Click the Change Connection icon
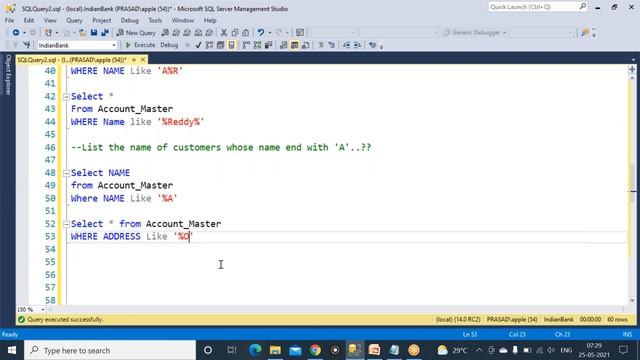640x360 pixels. [x=27, y=45]
